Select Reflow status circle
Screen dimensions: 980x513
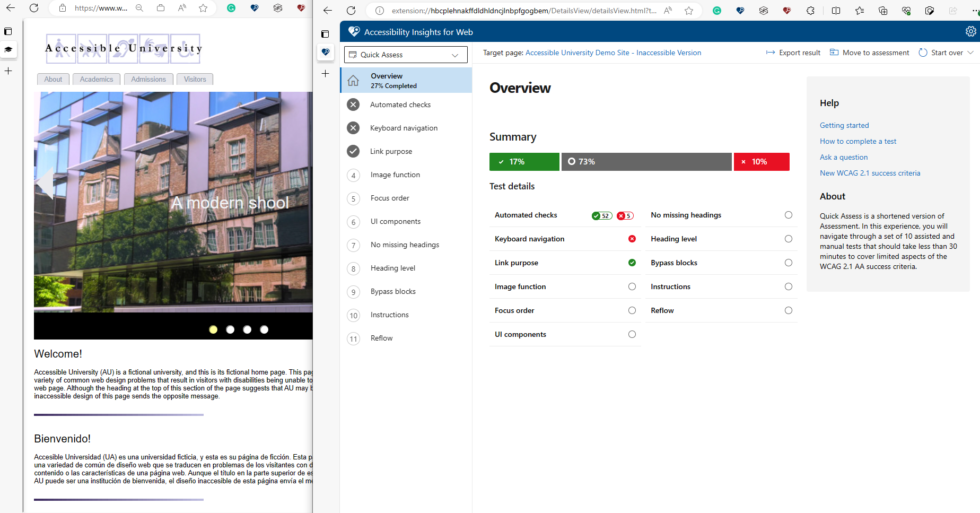[x=789, y=310]
